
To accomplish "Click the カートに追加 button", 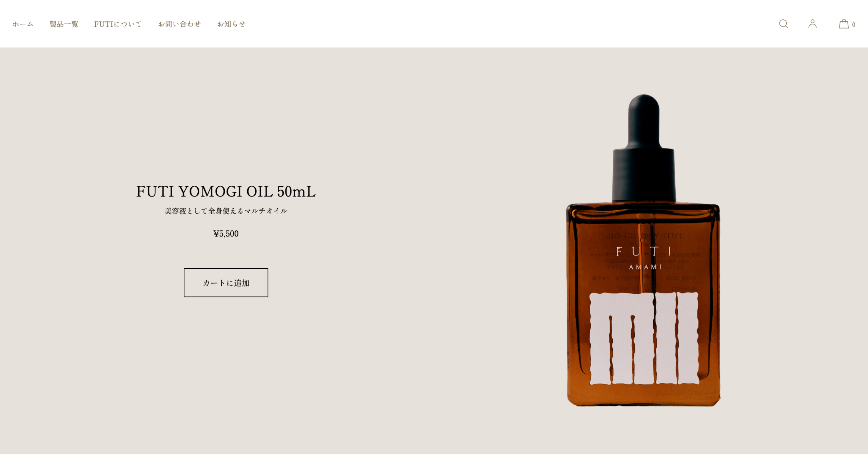I will tap(226, 283).
